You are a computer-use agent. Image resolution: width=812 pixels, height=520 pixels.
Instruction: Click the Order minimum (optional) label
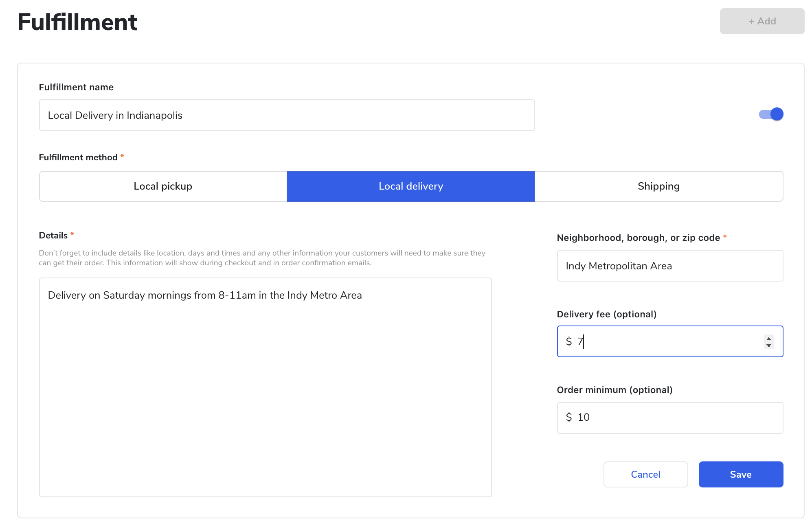click(614, 390)
